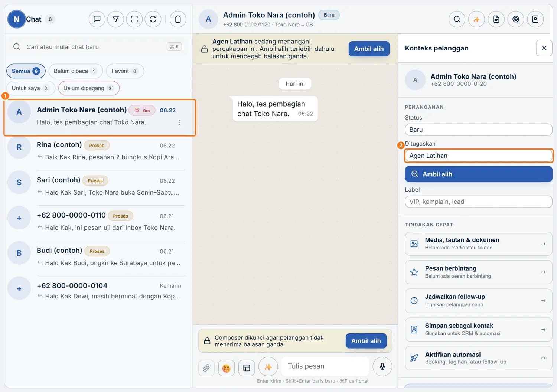Screen dimensions: 557x392
Task: Click the attachment paperclip icon
Action: 206,368
